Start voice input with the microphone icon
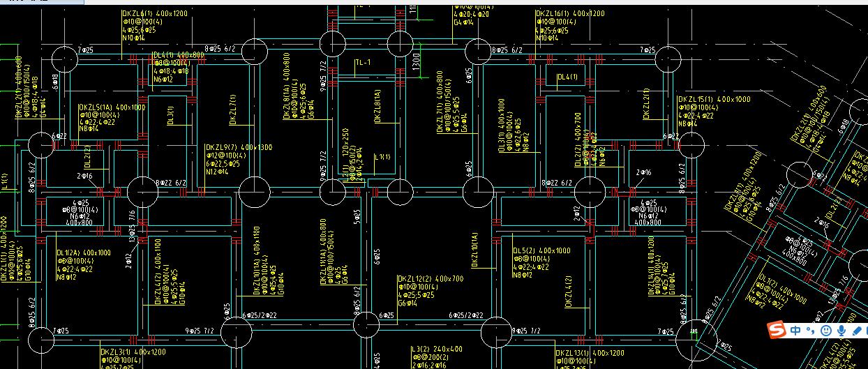This screenshot has height=369, width=868. [x=842, y=330]
